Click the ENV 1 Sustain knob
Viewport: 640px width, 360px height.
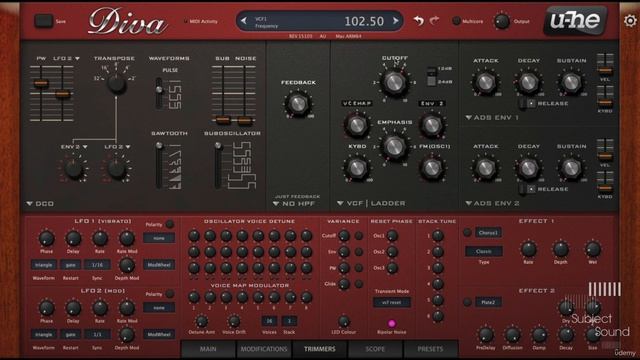(571, 82)
